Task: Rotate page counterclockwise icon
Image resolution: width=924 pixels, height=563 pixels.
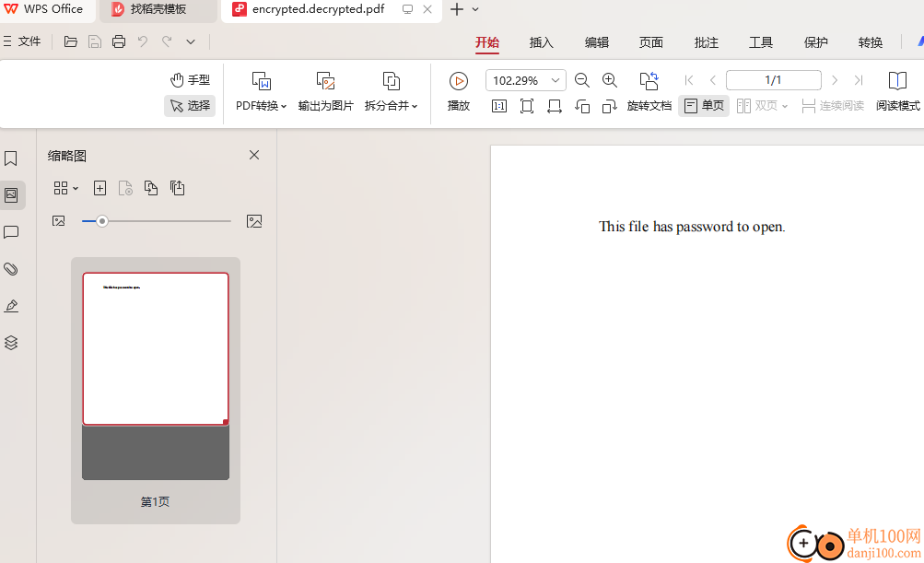Action: (582, 106)
